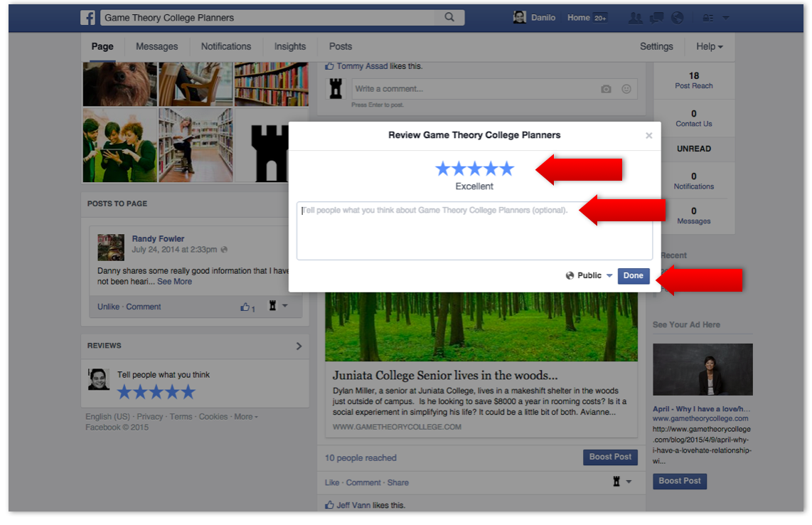The width and height of the screenshot is (812, 525).
Task: Open Contact Us stat
Action: [x=693, y=118]
